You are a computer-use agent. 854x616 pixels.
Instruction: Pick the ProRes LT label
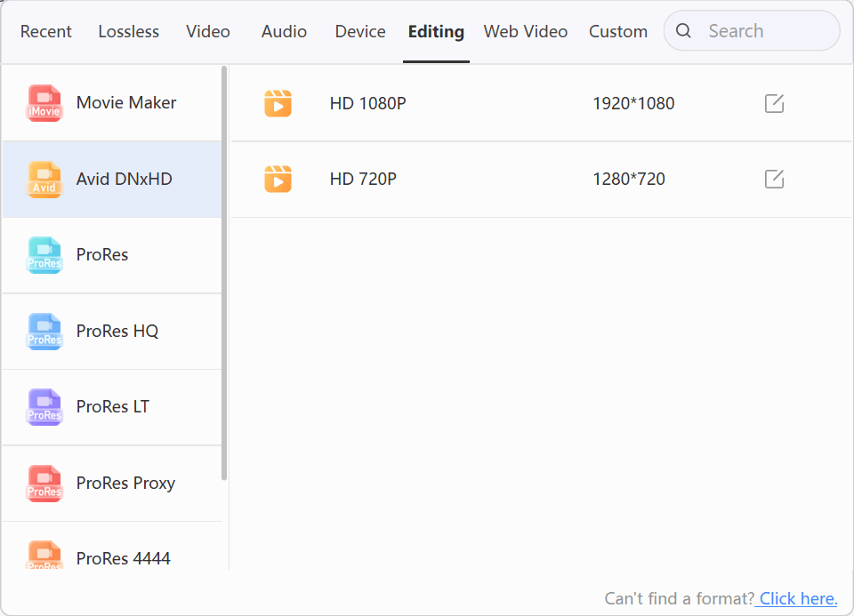[113, 406]
